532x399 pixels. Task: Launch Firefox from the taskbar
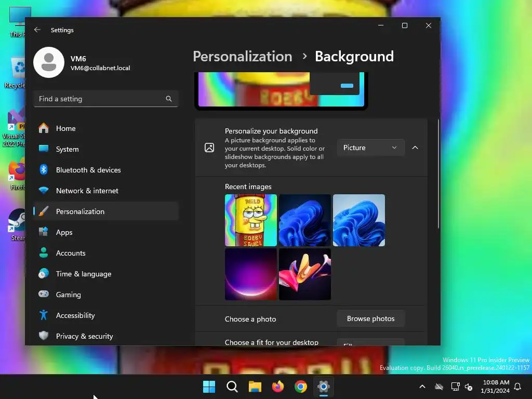pyautogui.click(x=278, y=387)
